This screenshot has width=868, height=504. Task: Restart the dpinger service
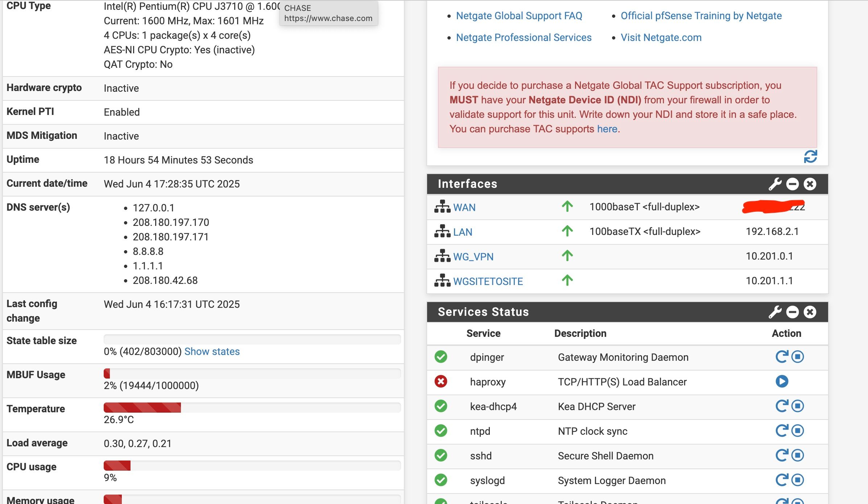(781, 357)
